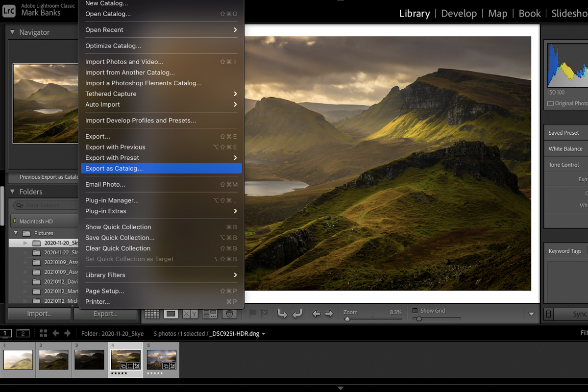Open People view face icon
This screenshot has width=588, height=392.
coord(229,314)
